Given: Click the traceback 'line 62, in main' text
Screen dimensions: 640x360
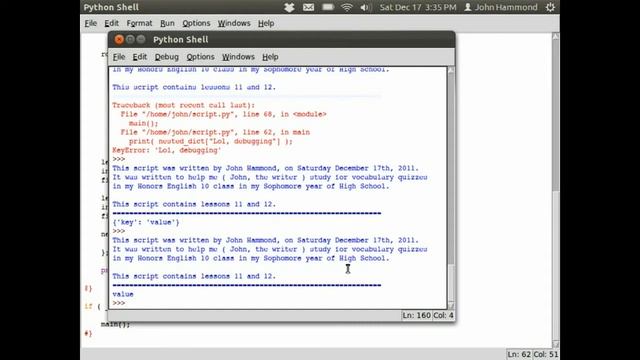Looking at the screenshot, I should [x=276, y=132].
